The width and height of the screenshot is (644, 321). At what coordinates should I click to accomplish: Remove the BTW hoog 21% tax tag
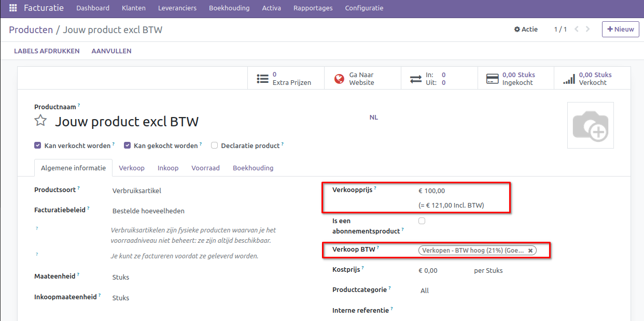[530, 250]
